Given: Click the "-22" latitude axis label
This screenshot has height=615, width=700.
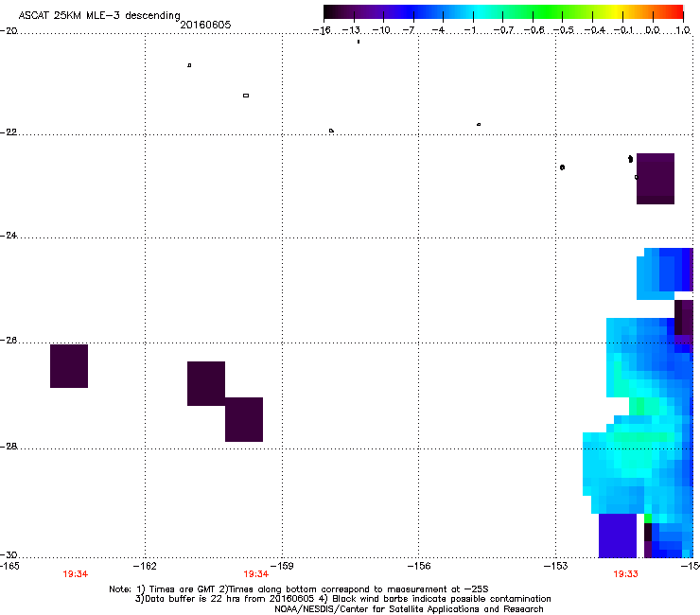Looking at the screenshot, I should click(9, 132).
